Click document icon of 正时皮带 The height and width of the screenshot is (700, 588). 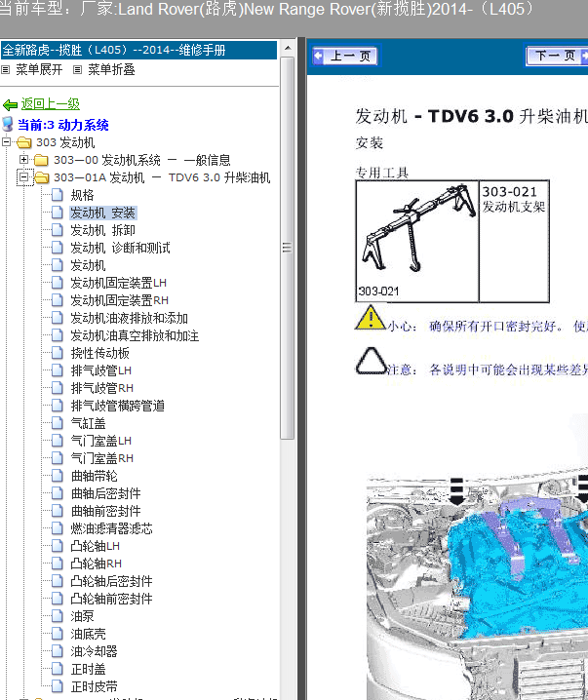[57, 686]
